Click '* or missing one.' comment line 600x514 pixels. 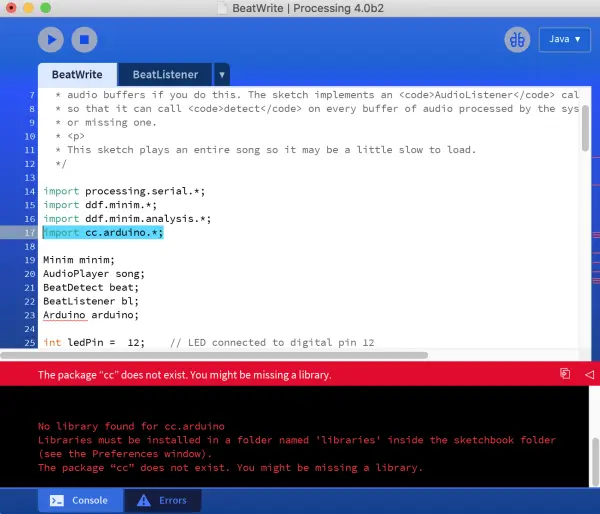[106, 122]
